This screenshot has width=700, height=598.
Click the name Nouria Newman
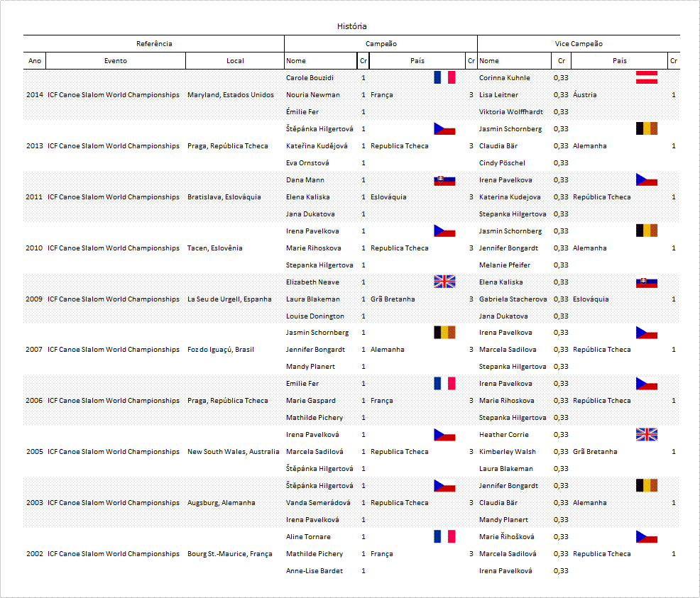click(312, 94)
